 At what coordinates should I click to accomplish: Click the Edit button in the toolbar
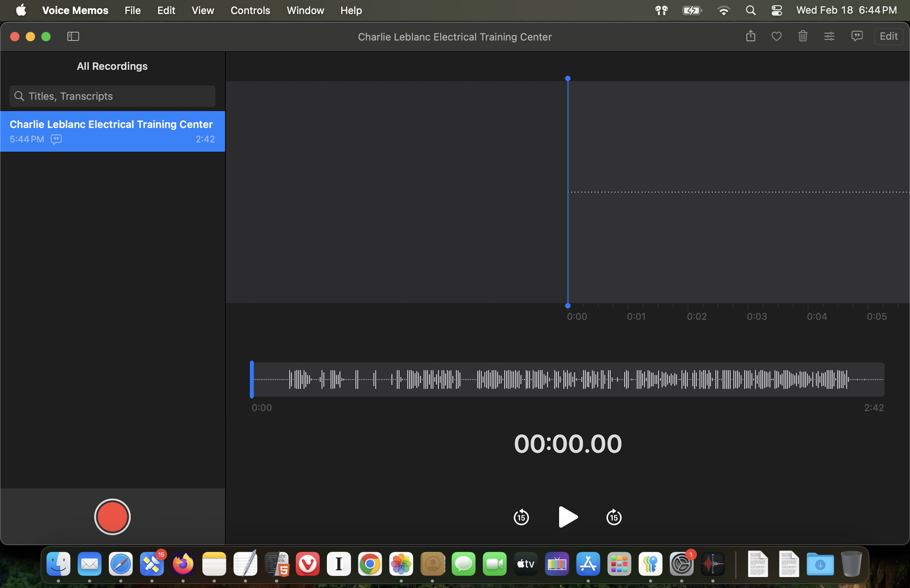(x=888, y=36)
